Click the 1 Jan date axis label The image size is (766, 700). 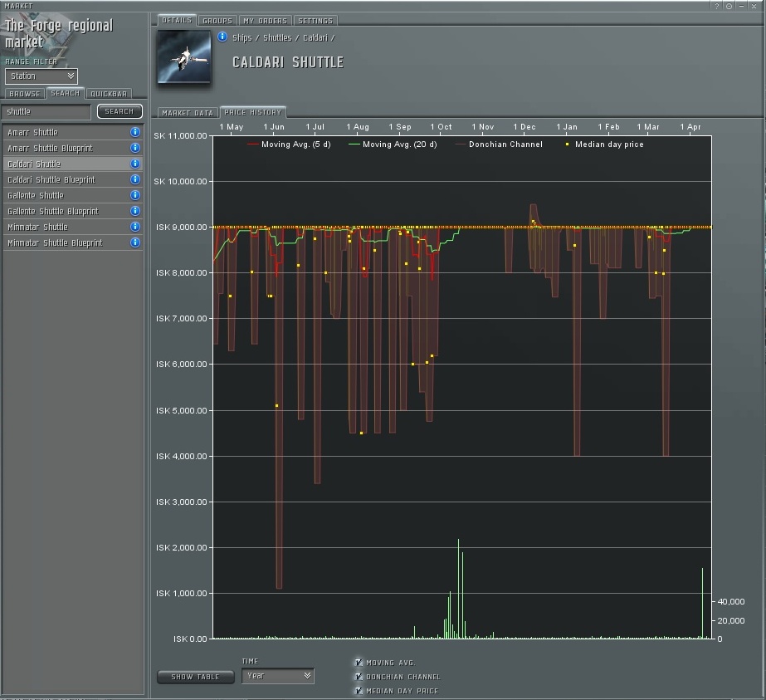click(567, 126)
